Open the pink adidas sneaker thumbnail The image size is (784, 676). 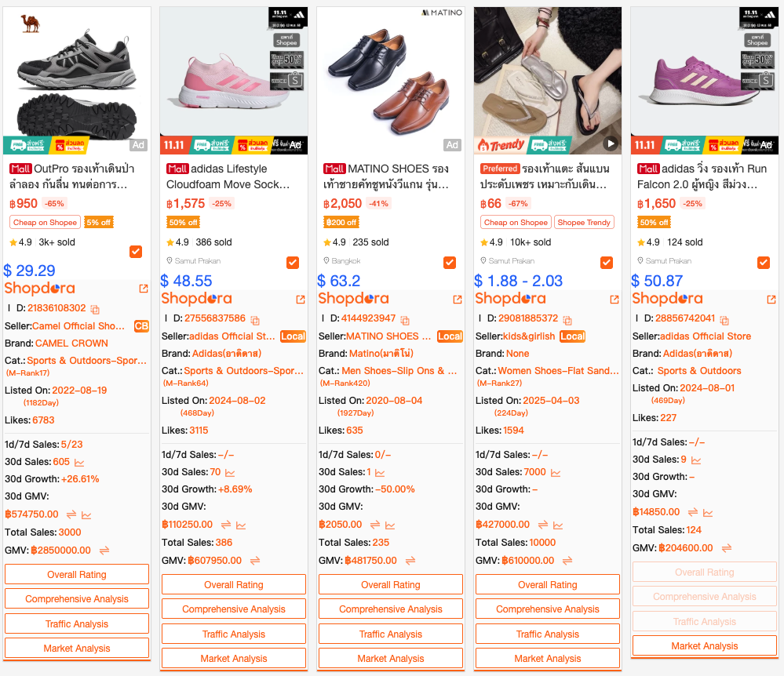click(x=234, y=80)
